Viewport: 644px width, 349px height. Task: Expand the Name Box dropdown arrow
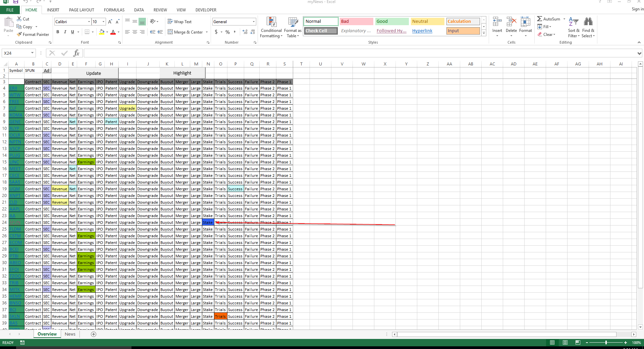32,53
